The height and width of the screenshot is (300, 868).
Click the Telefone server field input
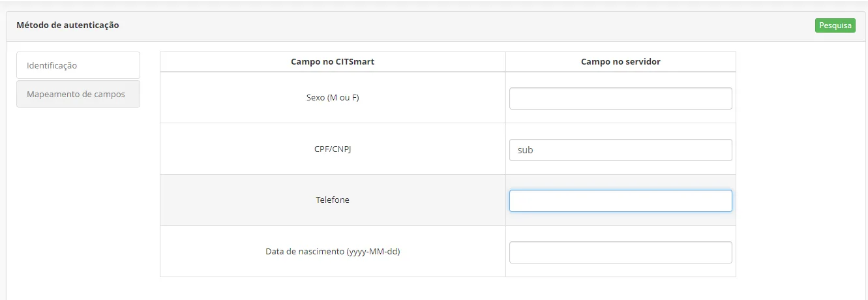(x=620, y=201)
